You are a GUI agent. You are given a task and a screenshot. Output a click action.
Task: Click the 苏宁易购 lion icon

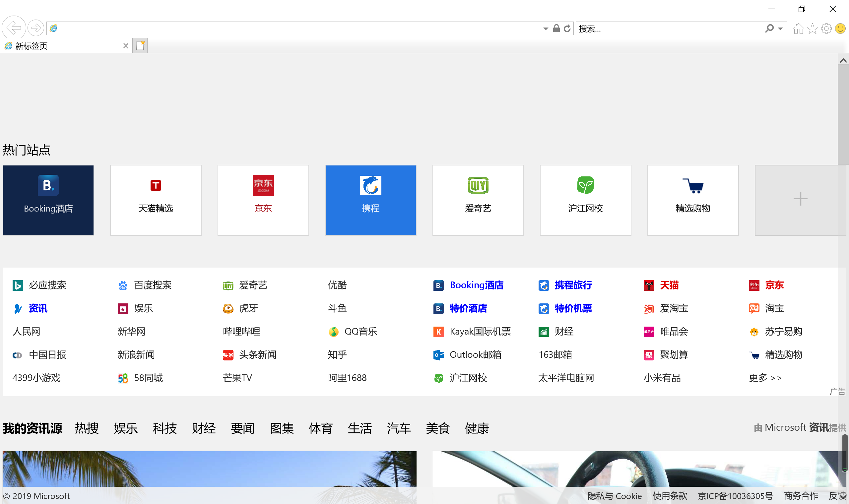click(754, 332)
